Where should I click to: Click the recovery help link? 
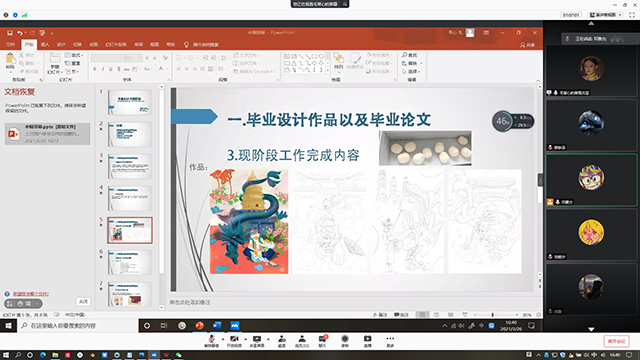[x=31, y=294]
